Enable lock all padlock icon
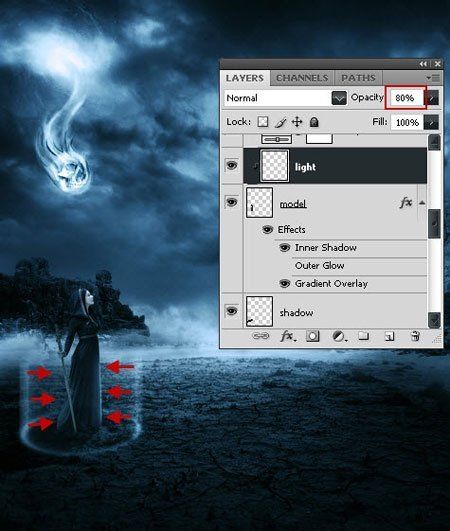 tap(314, 122)
